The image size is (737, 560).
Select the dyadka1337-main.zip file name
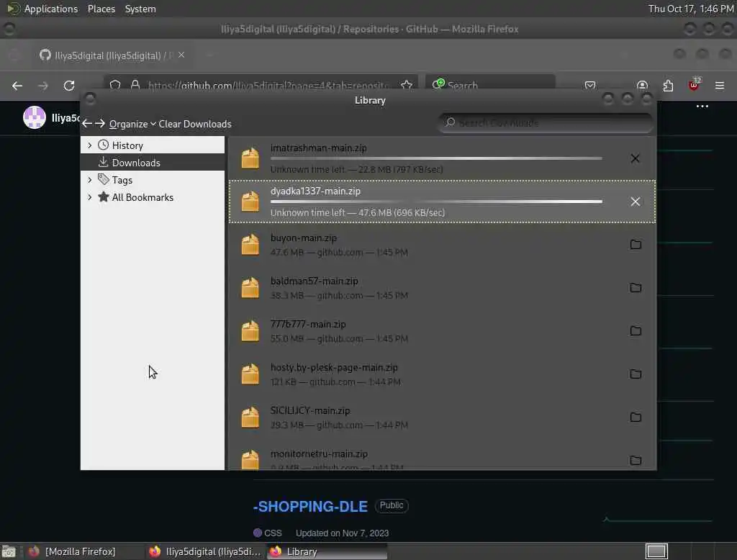coord(315,191)
